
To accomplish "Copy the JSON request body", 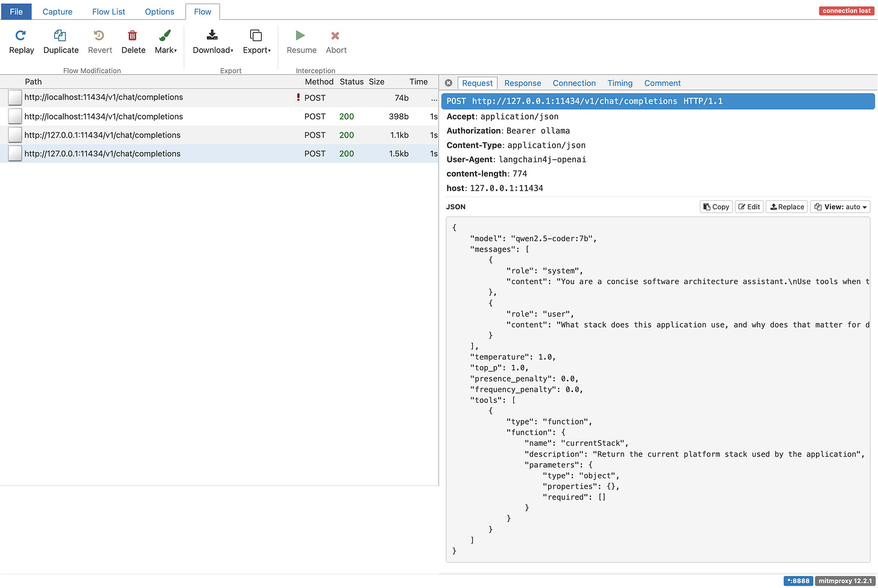I will click(716, 207).
